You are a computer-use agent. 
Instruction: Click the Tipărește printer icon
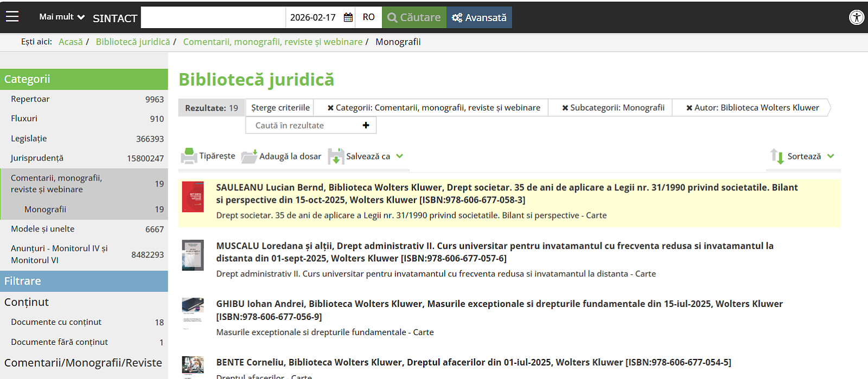[189, 156]
